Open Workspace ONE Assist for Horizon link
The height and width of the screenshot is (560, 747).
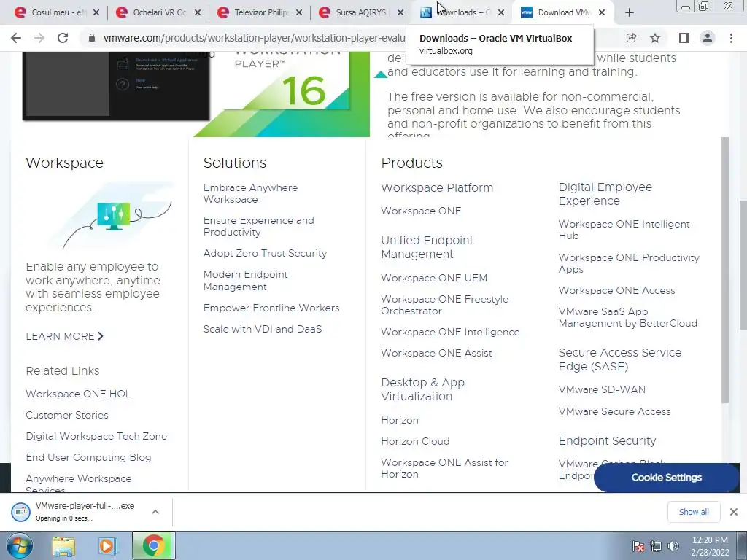pyautogui.click(x=444, y=469)
